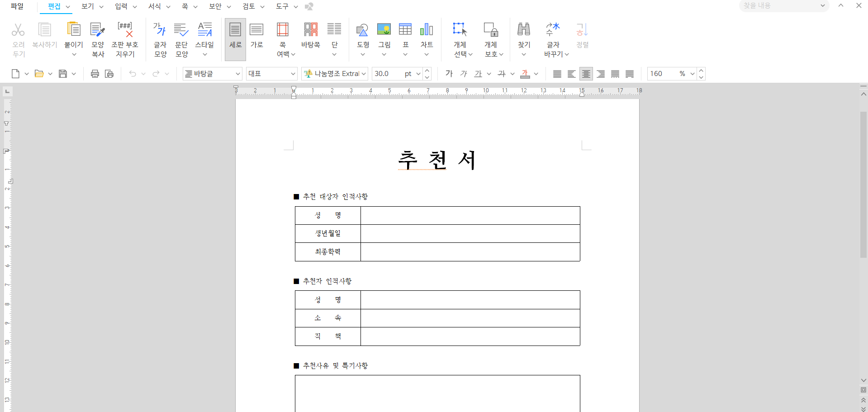868x412 pixels.
Task: Click the 추천서 document title text
Action: point(437,160)
